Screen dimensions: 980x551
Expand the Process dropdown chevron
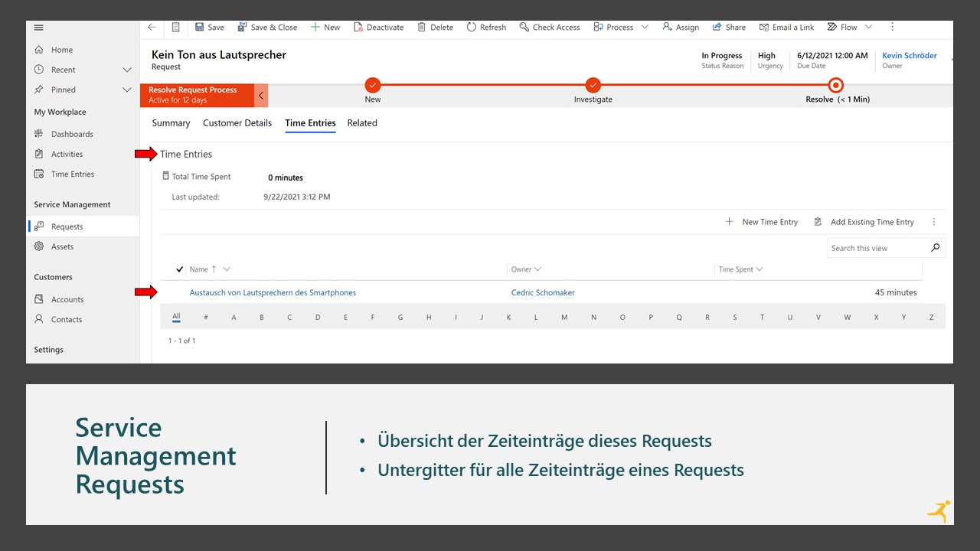pos(645,27)
